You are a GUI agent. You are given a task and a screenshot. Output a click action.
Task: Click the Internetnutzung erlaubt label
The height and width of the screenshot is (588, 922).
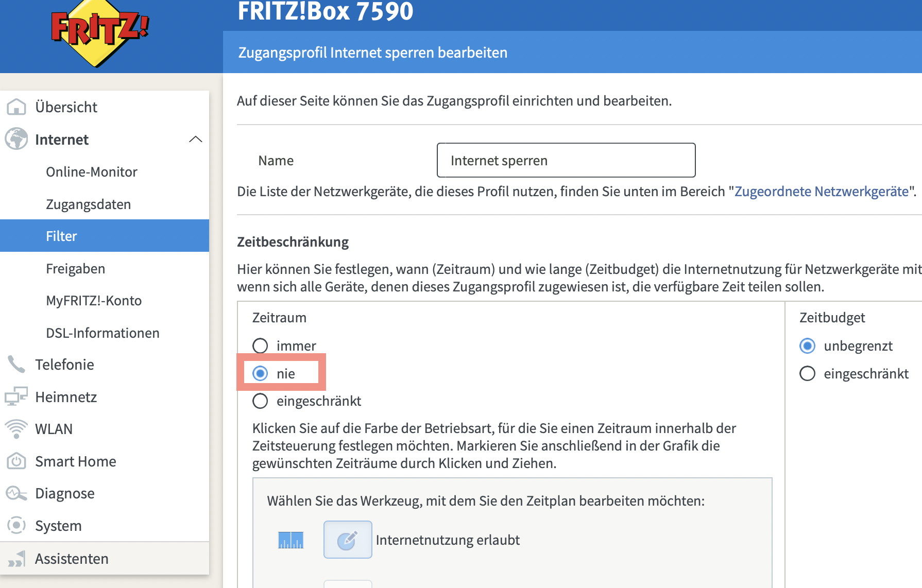click(x=448, y=540)
